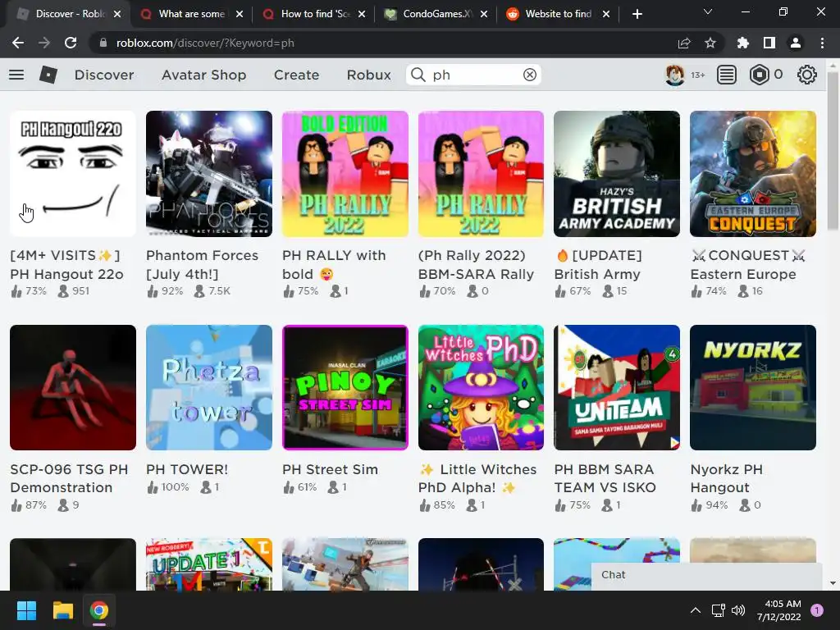View the site lock security icon
The height and width of the screenshot is (630, 840).
103,43
